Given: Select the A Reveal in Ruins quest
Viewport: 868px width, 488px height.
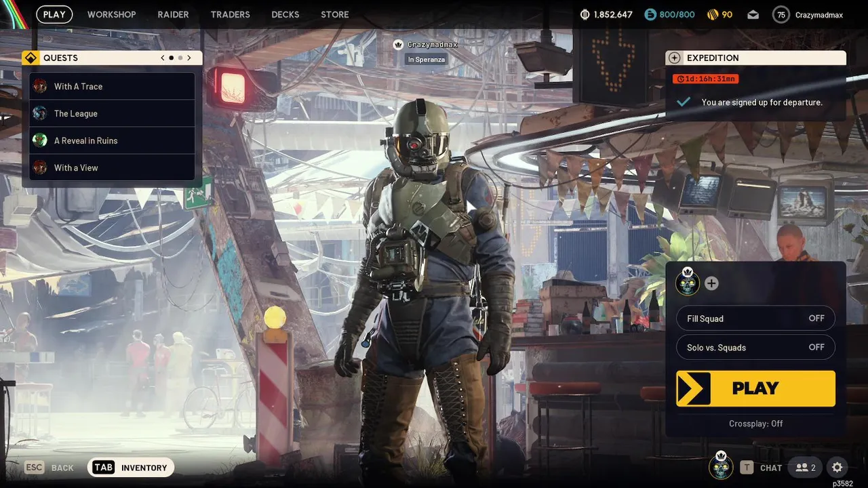Looking at the screenshot, I should click(112, 140).
